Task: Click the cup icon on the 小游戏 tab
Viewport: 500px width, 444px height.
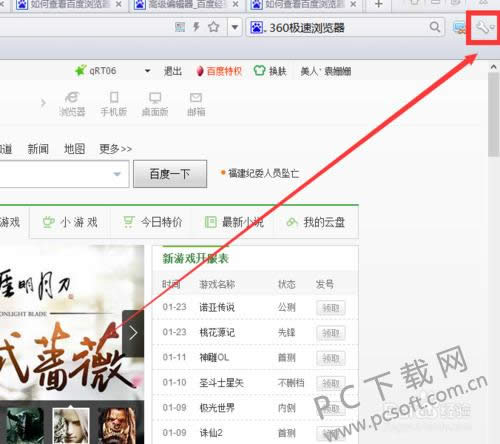Action: point(49,222)
